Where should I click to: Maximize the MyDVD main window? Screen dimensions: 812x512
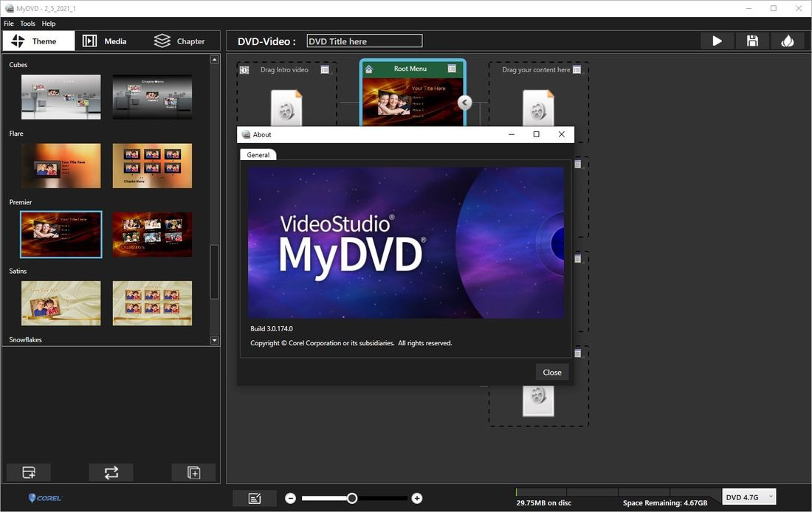(774, 8)
